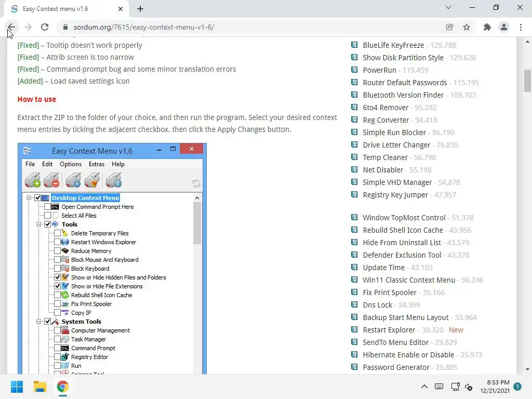Image resolution: width=532 pixels, height=399 pixels.
Task: Click the page vertical scrollbar thumb
Action: coord(527,81)
